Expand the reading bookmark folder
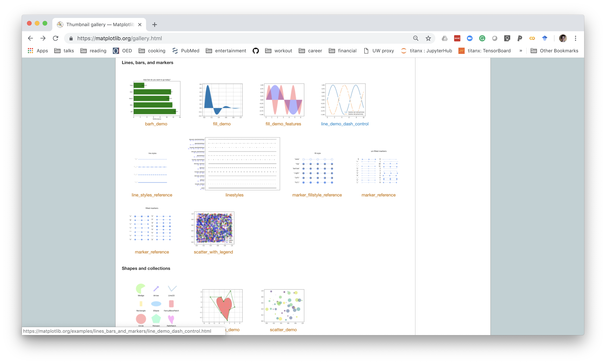Viewport: 606px width, 364px height. (93, 51)
